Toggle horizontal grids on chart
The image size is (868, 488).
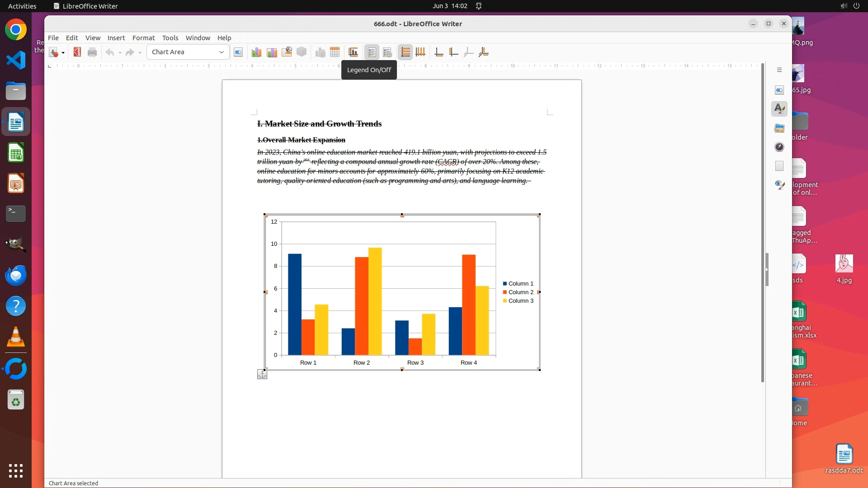pos(406,52)
